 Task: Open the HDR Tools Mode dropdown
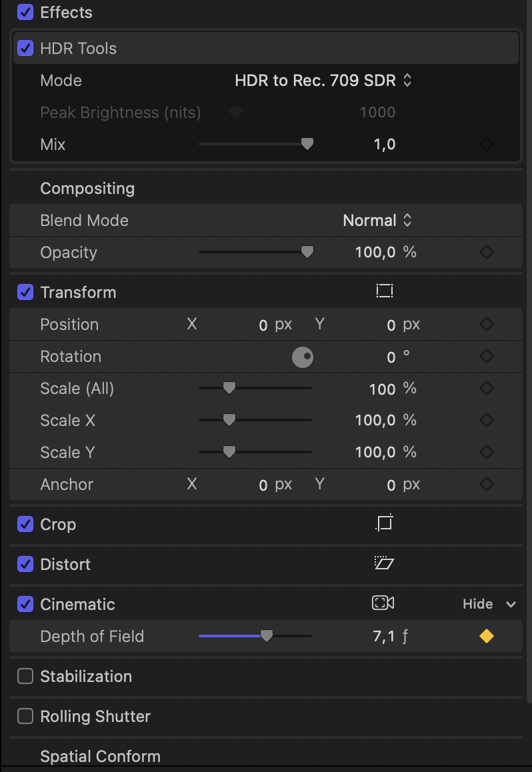click(323, 81)
